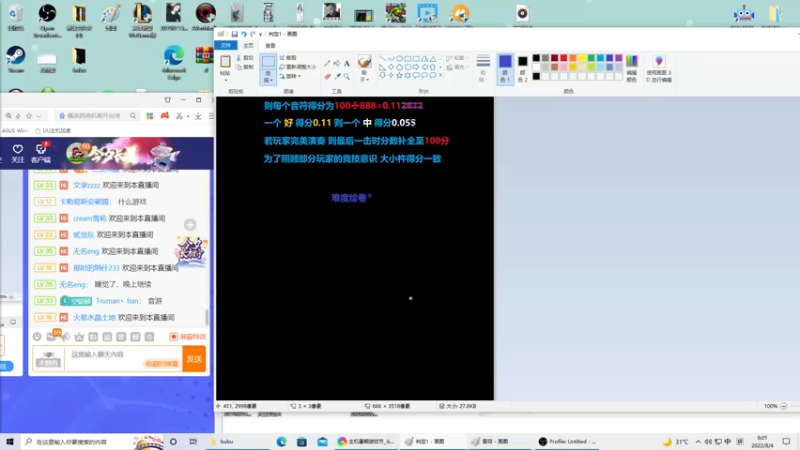Open the browser window taskbar item
800x450 pixels.
pos(366,442)
